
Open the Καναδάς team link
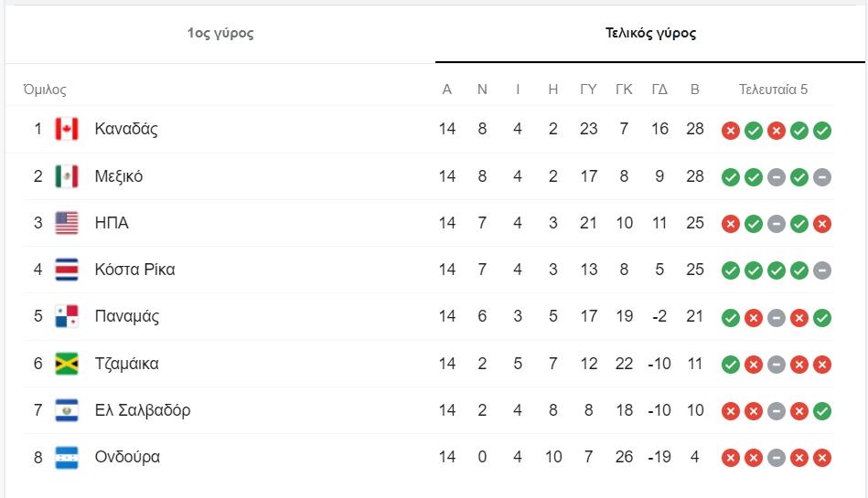pos(126,129)
